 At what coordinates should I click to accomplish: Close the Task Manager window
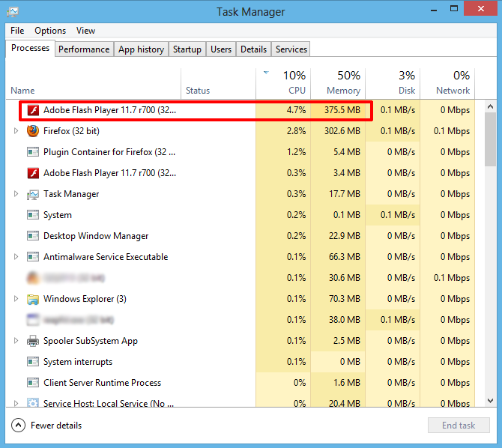coord(480,8)
